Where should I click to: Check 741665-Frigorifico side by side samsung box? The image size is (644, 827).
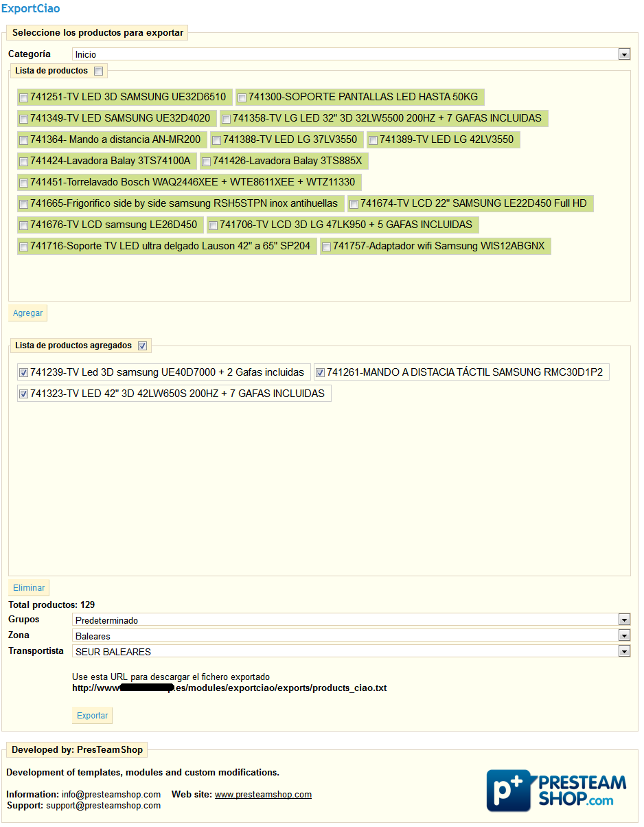[24, 204]
